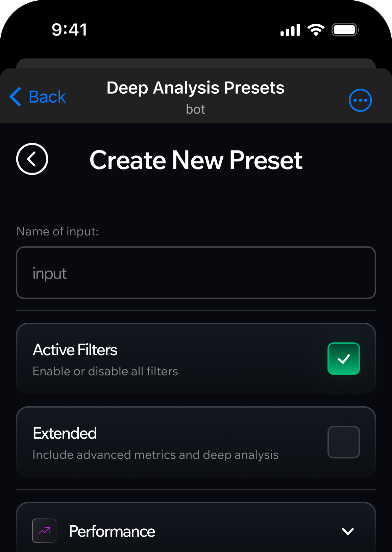Focus the preset name input field
The width and height of the screenshot is (392, 552).
196,273
